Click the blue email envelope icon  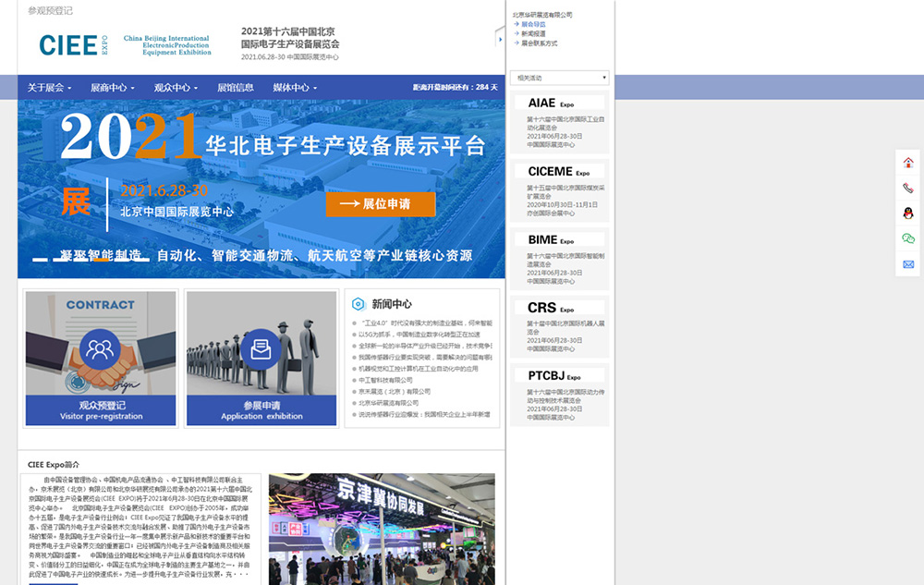click(x=908, y=264)
